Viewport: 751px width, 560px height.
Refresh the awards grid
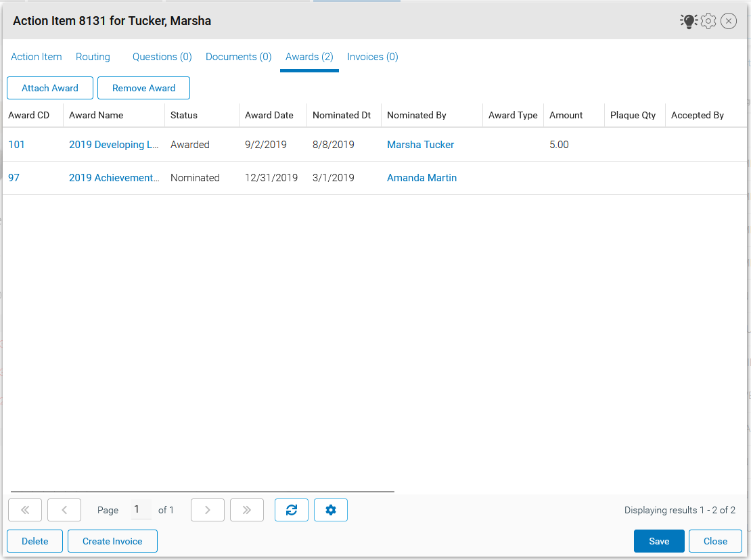[x=291, y=510]
